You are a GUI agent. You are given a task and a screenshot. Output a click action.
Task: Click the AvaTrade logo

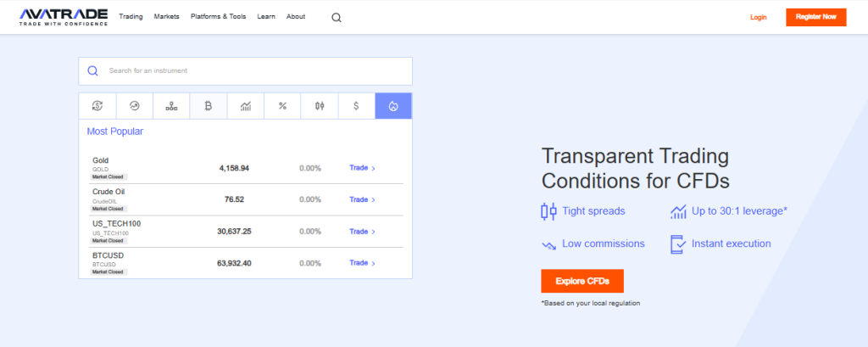click(63, 17)
